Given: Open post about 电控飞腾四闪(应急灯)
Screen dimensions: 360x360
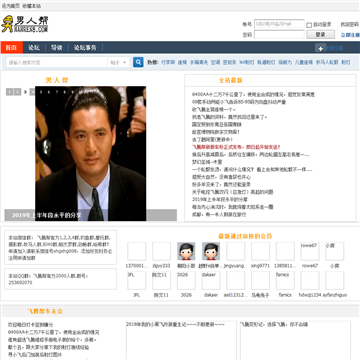Looking at the screenshot, I should 233,192.
